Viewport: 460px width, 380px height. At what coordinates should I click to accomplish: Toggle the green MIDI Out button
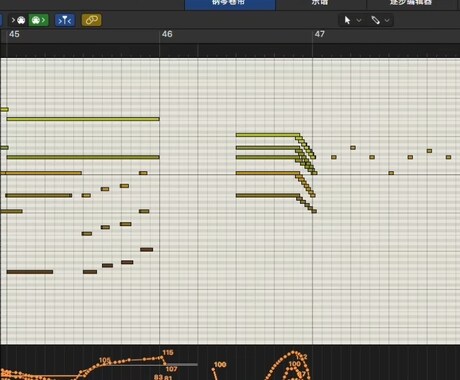tap(39, 20)
